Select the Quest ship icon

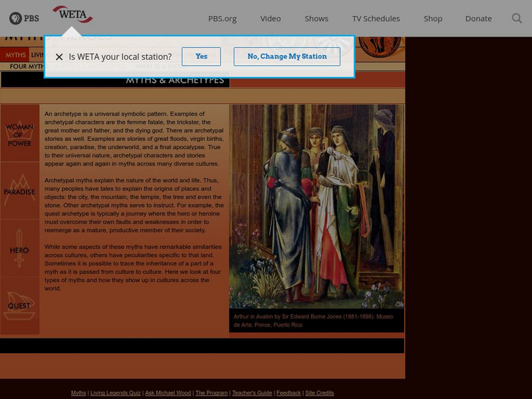tap(20, 306)
